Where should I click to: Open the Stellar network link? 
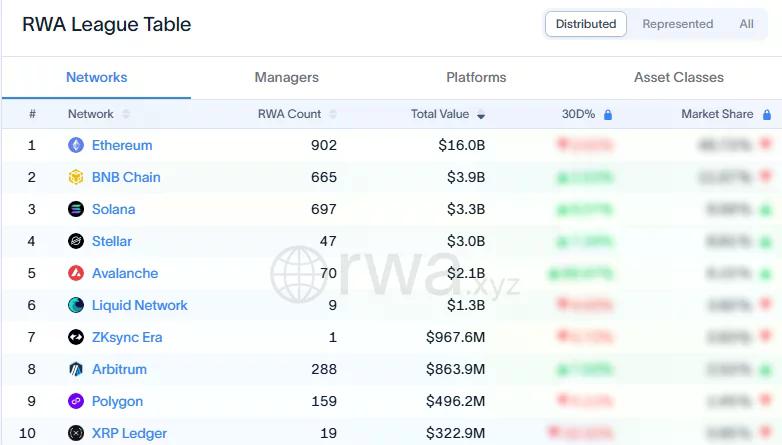click(x=112, y=241)
